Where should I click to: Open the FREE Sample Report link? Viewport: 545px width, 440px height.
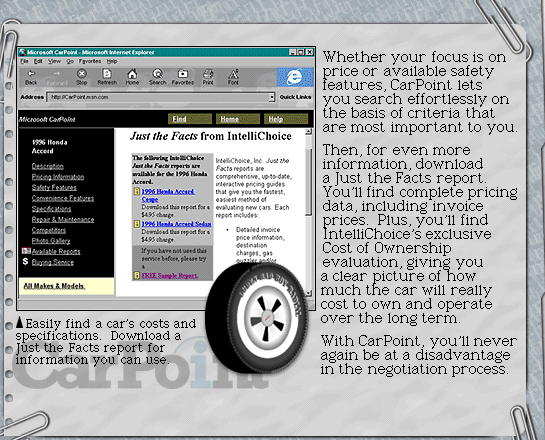(x=170, y=276)
